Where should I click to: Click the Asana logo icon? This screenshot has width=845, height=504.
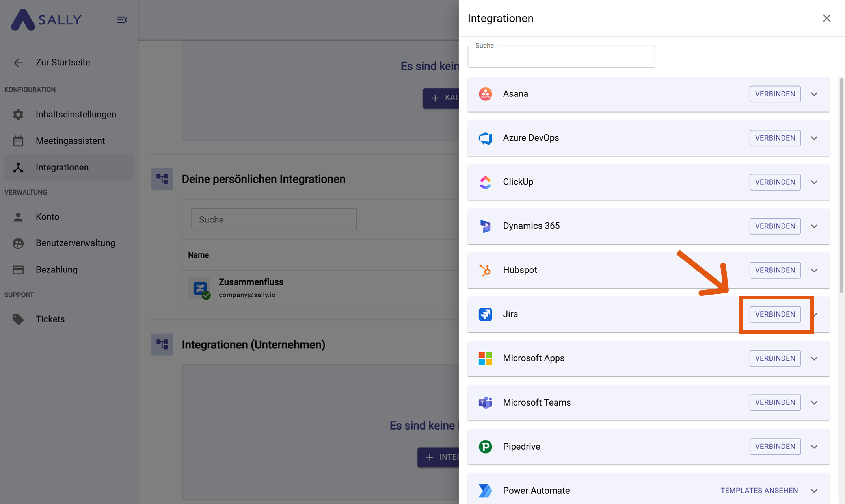485,94
